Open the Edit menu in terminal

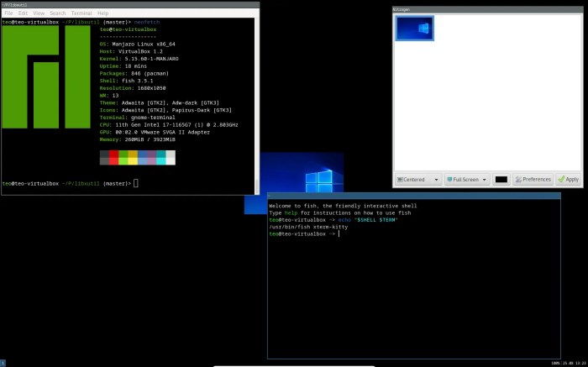[x=23, y=13]
